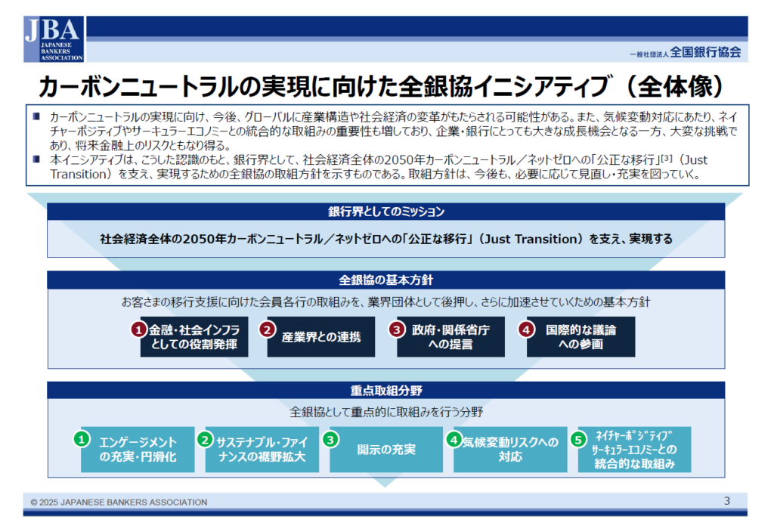Select the 産業界との連携 box
The width and height of the screenshot is (774, 532).
pos(320,336)
